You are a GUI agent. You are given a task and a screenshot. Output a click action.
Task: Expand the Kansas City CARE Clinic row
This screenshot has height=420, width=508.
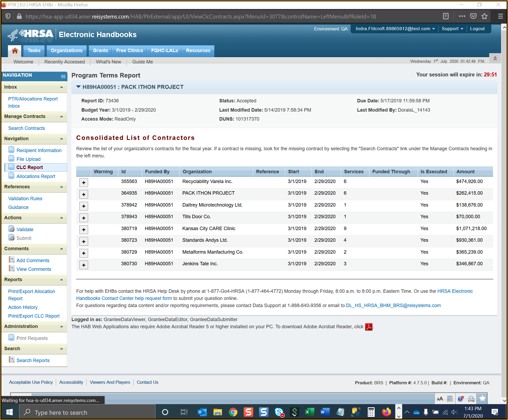click(x=84, y=230)
